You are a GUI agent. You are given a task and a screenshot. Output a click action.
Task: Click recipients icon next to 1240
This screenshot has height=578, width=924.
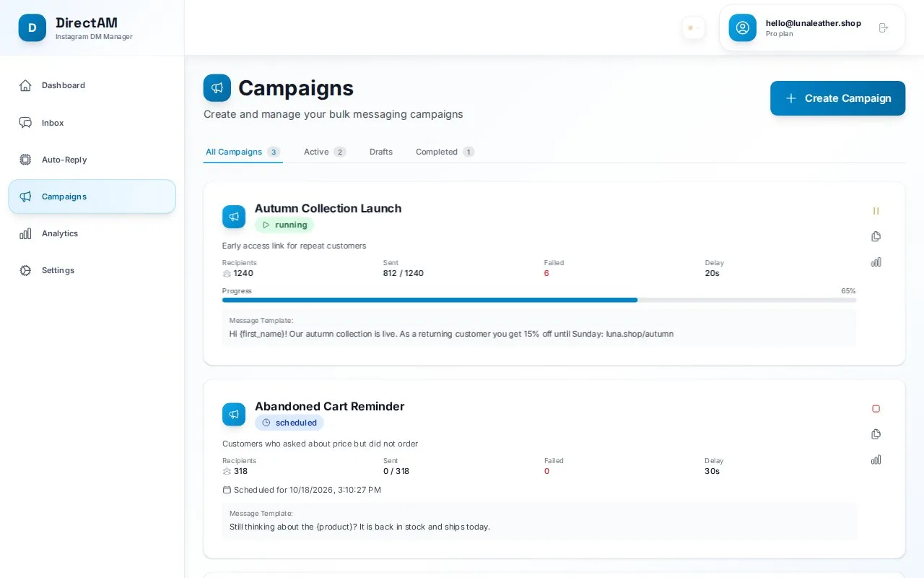pyautogui.click(x=227, y=274)
